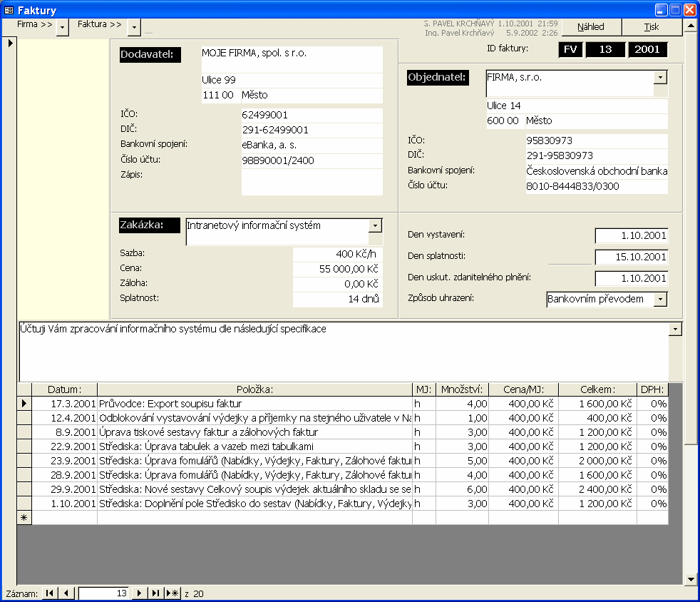Go to the previous record
Image resolution: width=700 pixels, height=602 pixels.
pos(66,593)
